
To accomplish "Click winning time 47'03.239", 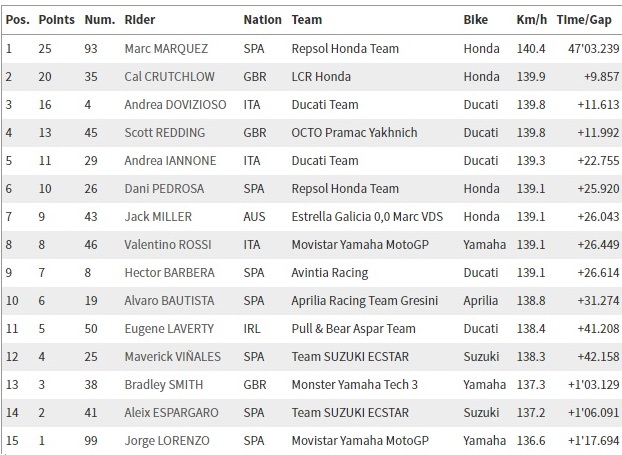I will point(593,49).
